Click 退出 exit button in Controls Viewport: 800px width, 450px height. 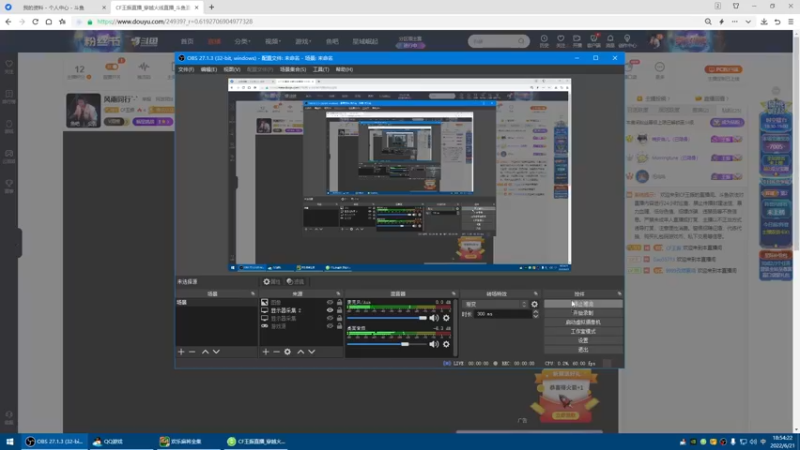(583, 350)
